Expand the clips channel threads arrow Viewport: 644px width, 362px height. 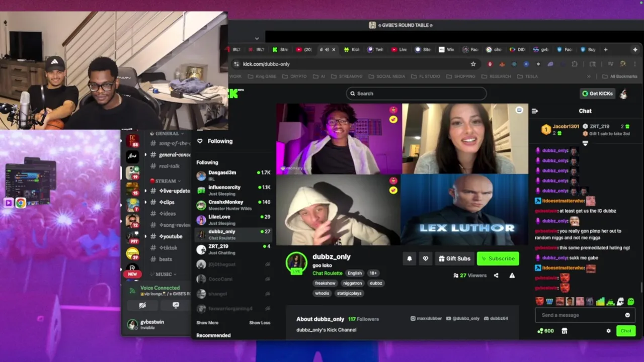click(x=145, y=202)
